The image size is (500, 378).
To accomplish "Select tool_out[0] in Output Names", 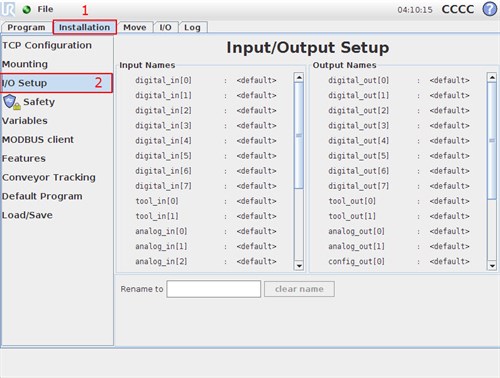I will (352, 201).
